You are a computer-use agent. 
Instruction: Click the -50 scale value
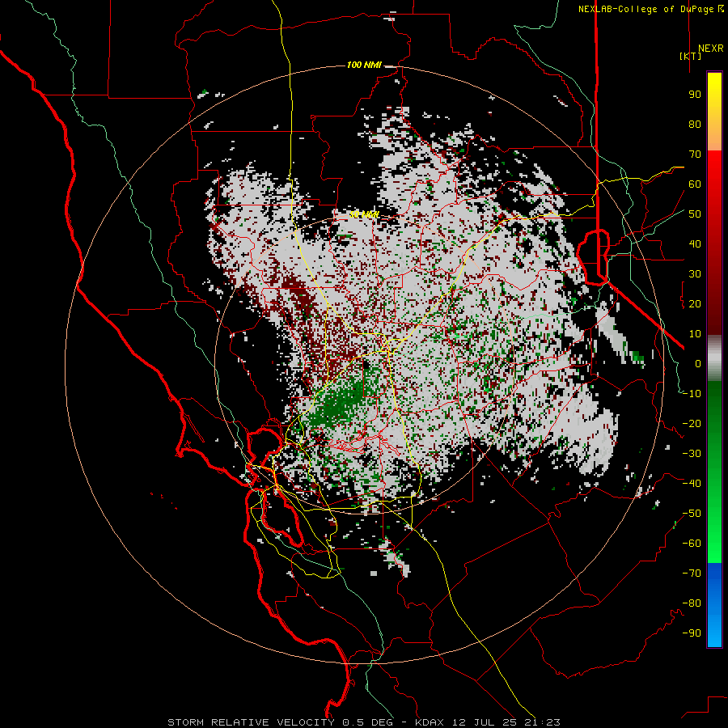pyautogui.click(x=692, y=514)
